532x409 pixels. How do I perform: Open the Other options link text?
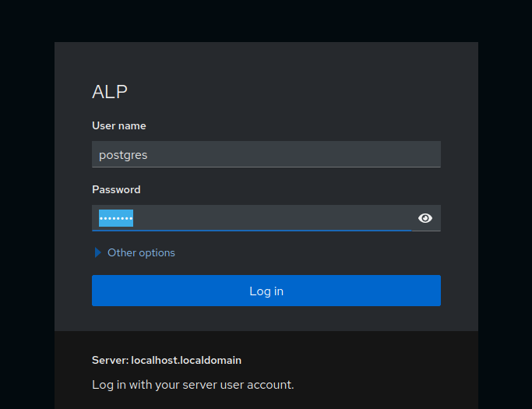[x=141, y=253]
